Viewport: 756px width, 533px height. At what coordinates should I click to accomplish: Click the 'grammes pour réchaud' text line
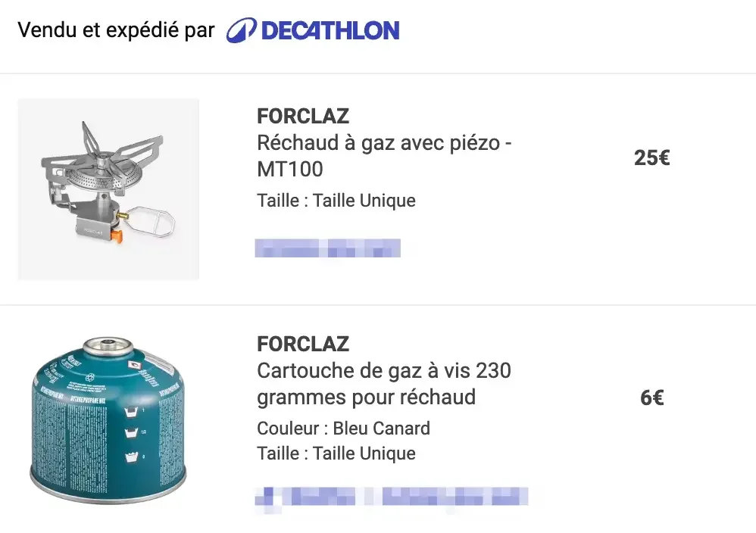pyautogui.click(x=367, y=397)
